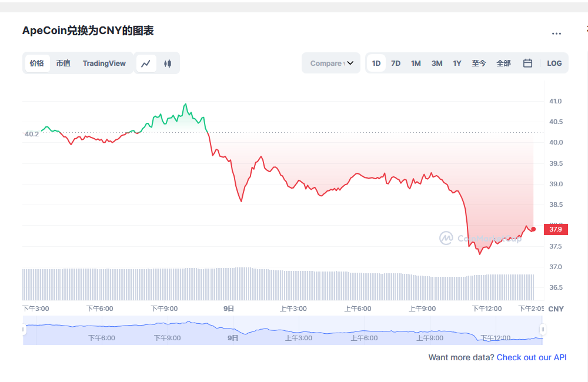Viewport: 588px width, 382px height.
Task: Click the 9日 main x-axis date label
Action: coord(229,309)
